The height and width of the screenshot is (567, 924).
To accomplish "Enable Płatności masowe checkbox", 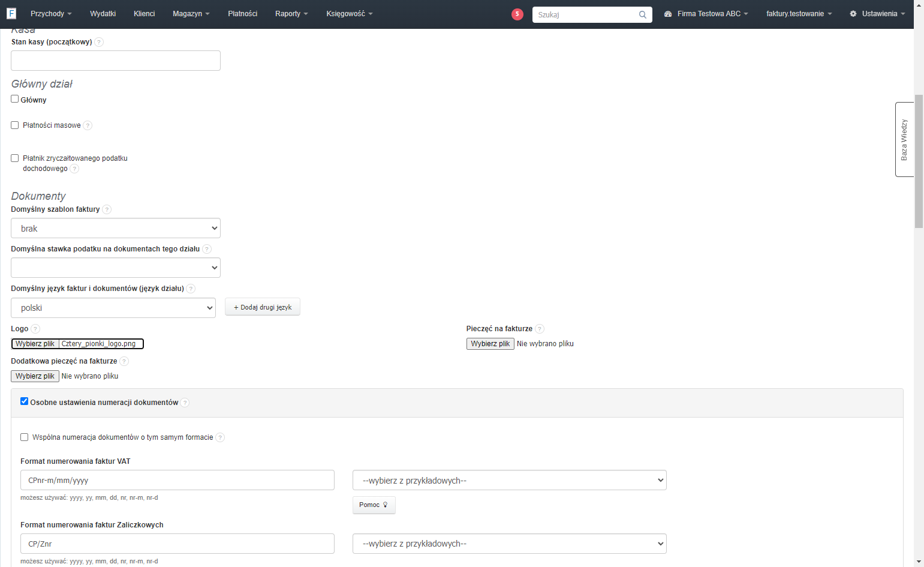I will 15,125.
